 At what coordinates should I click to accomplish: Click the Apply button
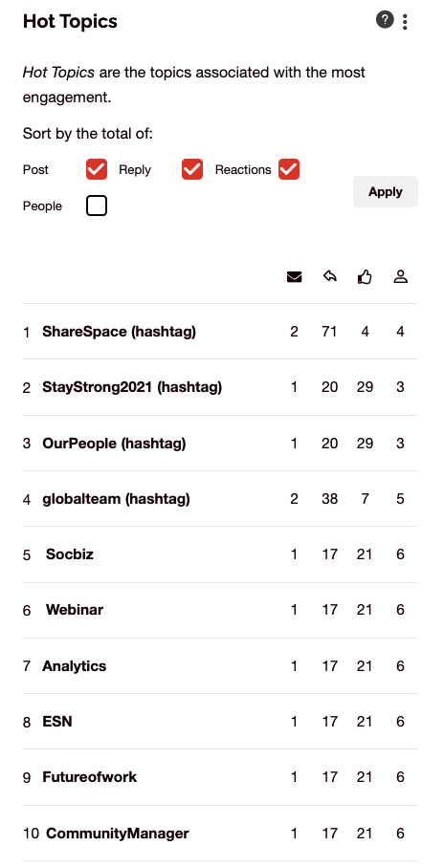tap(386, 191)
